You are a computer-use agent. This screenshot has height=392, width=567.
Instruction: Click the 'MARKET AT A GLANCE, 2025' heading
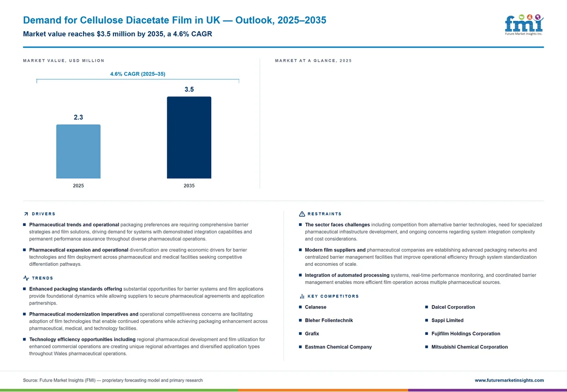point(313,60)
